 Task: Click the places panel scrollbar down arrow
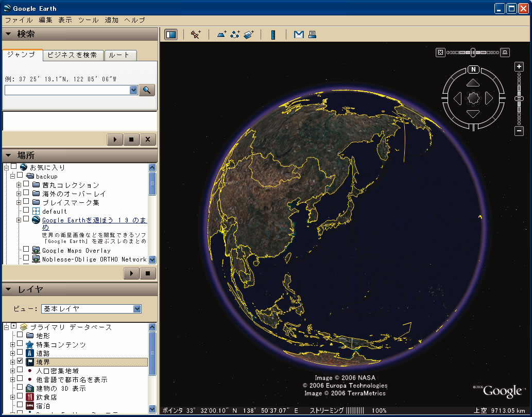152,259
